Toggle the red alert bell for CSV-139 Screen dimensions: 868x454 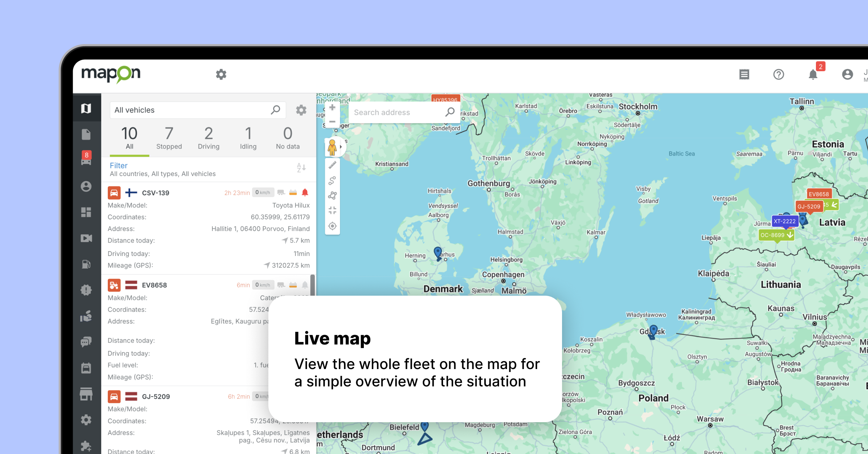(305, 192)
